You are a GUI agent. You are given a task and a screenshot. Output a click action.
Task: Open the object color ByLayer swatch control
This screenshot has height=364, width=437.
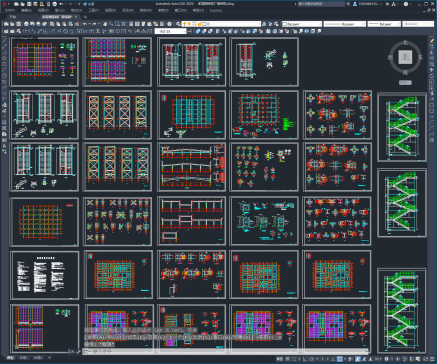[x=302, y=24]
